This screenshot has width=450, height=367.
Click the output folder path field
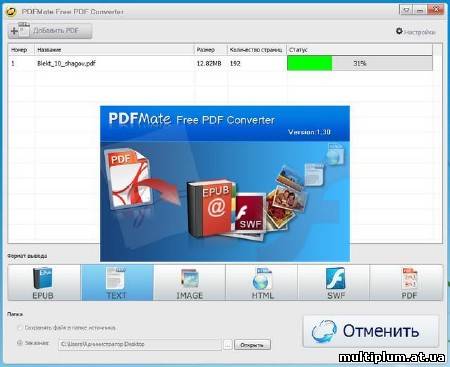(x=140, y=344)
